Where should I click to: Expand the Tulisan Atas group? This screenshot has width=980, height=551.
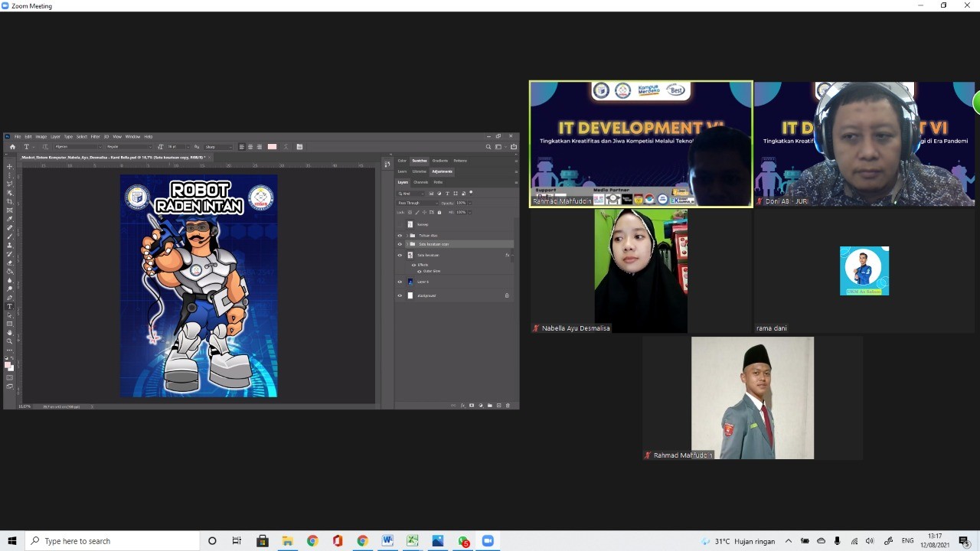point(407,236)
